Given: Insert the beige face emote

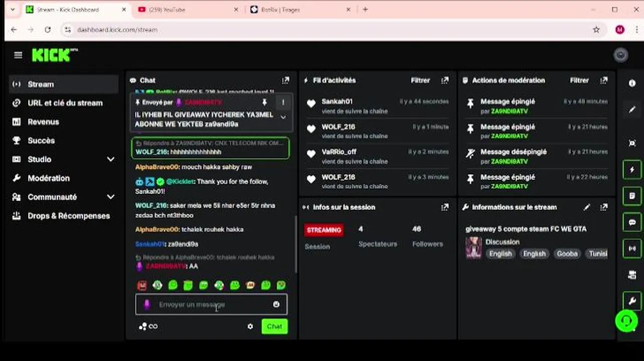Looking at the screenshot, I should (250, 285).
